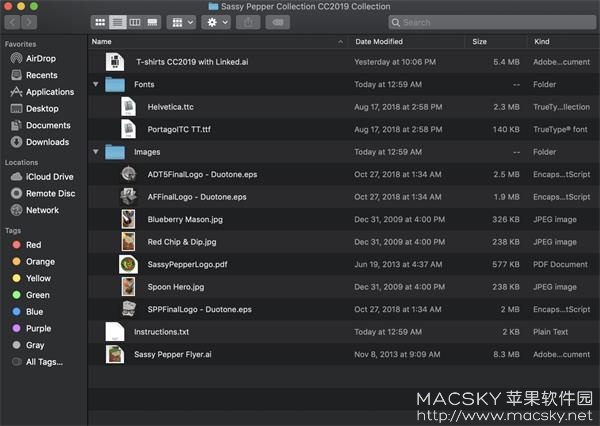Click the 'TrueType® font' kind cell
600x426 pixels.
pyautogui.click(x=560, y=129)
